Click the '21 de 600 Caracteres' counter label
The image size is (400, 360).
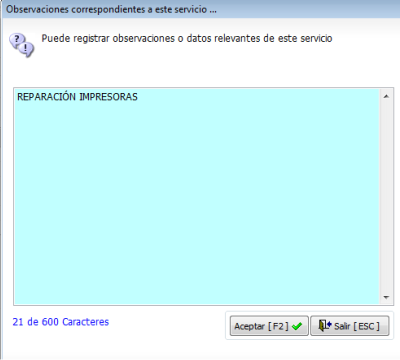61,322
